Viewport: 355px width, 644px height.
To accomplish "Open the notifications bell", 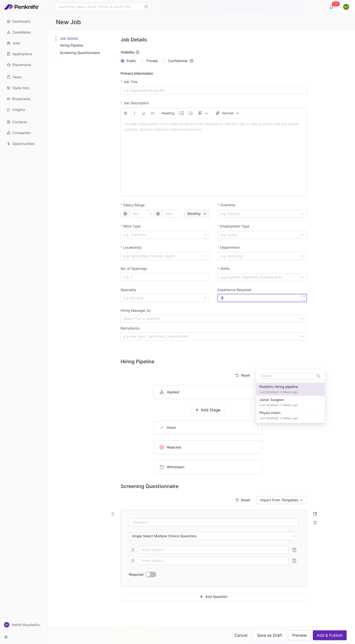I will click(x=331, y=7).
